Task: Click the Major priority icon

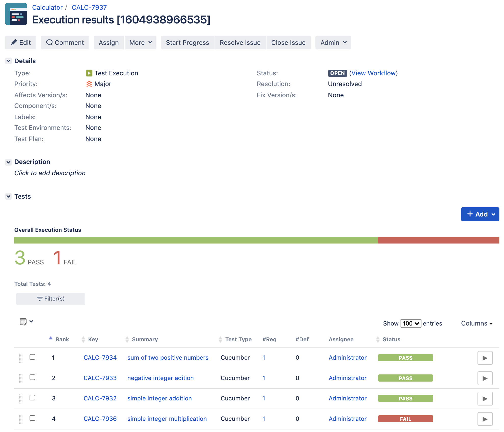Action: [x=89, y=84]
